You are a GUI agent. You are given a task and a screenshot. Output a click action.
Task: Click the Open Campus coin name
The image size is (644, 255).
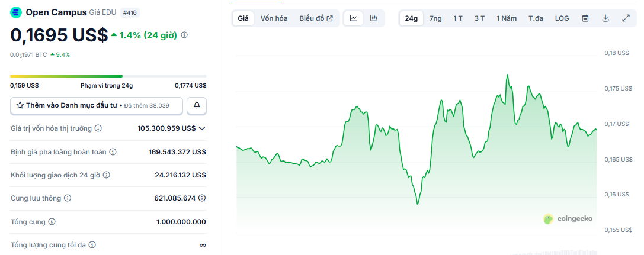pos(56,12)
